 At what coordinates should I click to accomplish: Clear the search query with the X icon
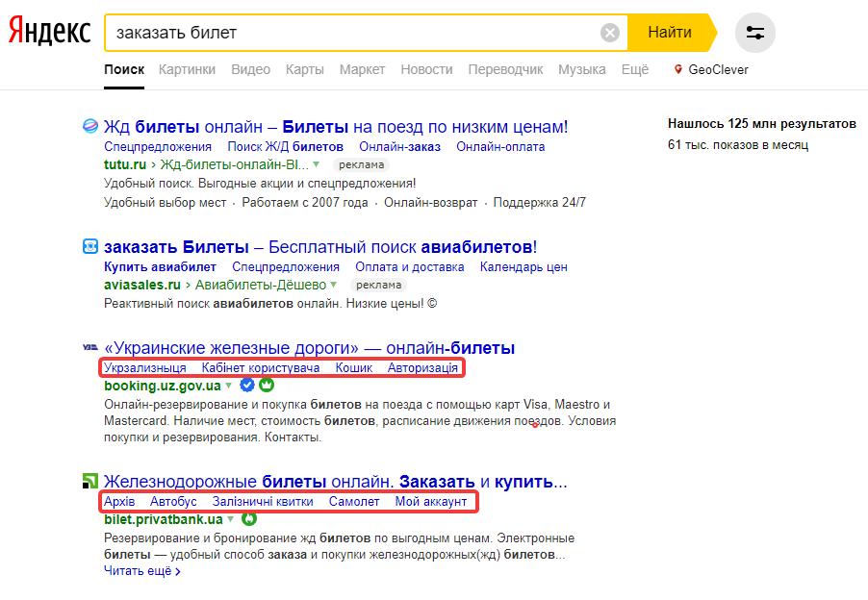point(610,33)
